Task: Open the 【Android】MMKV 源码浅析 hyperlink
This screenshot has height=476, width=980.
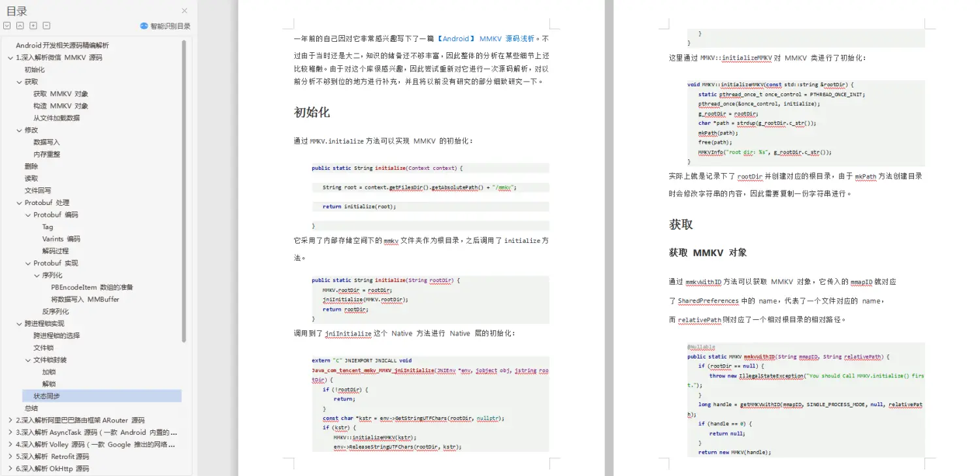Action: tap(485, 39)
